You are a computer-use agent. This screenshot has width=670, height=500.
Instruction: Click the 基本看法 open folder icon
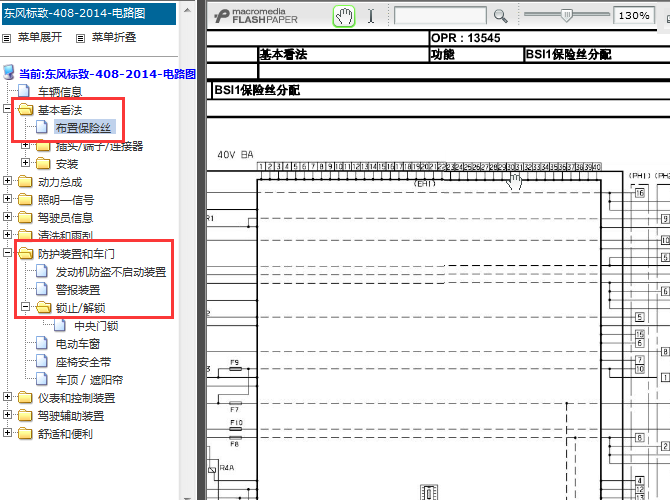click(25, 109)
